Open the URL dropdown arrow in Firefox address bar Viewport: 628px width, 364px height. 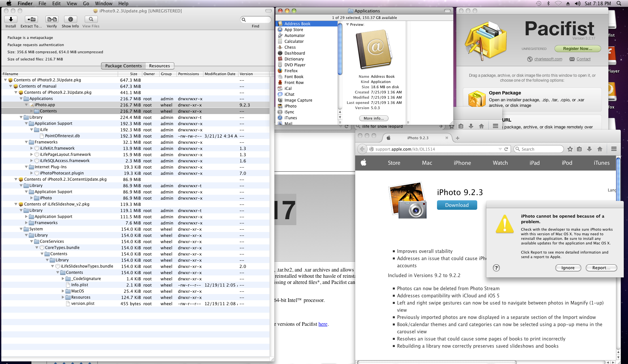pos(500,149)
